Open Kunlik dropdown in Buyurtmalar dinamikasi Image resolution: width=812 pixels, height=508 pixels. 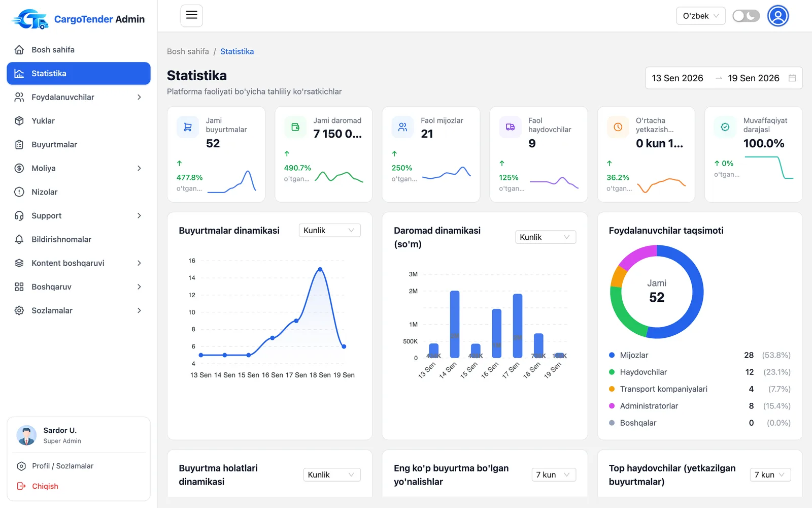pyautogui.click(x=330, y=230)
